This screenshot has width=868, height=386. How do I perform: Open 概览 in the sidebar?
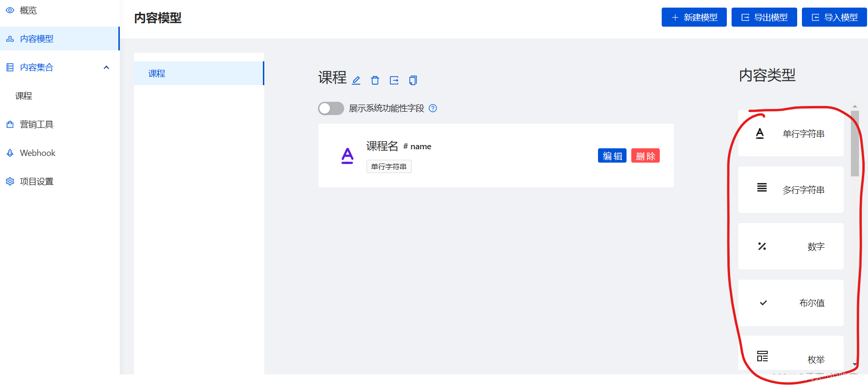coord(59,10)
